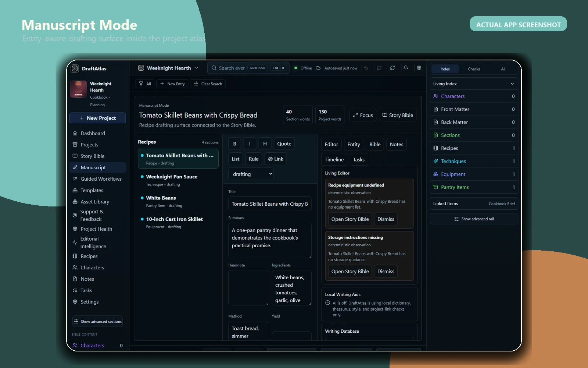This screenshot has width=588, height=368.
Task: Toggle Show advanced sections
Action: 98,322
